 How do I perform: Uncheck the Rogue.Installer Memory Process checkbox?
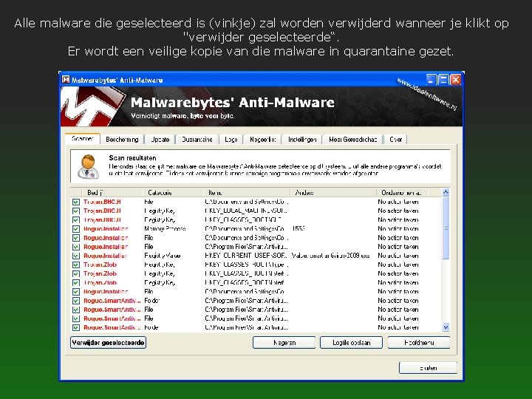click(76, 229)
